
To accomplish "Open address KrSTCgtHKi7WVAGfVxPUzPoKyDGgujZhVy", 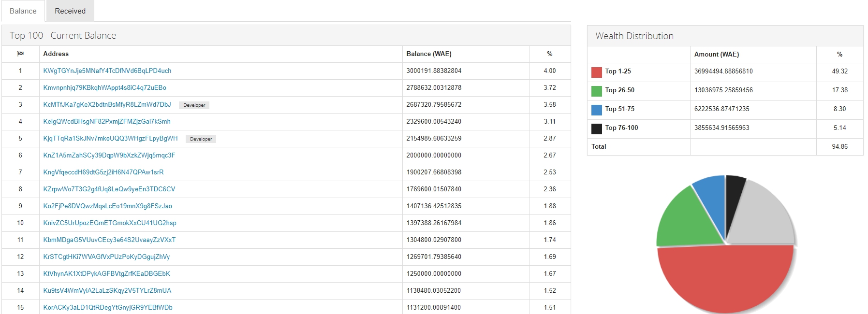I will [x=106, y=257].
